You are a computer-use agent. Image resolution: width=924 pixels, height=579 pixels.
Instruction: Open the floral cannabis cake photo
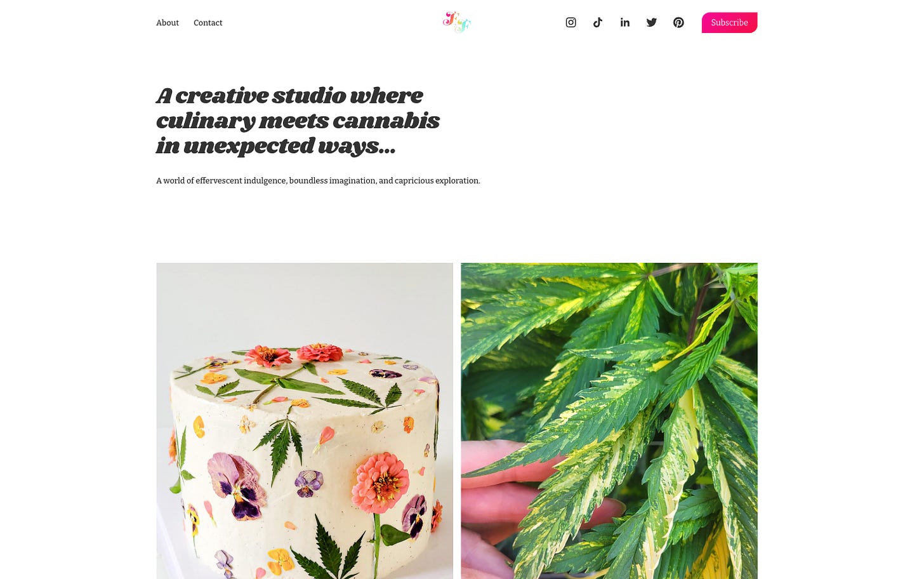(x=305, y=421)
